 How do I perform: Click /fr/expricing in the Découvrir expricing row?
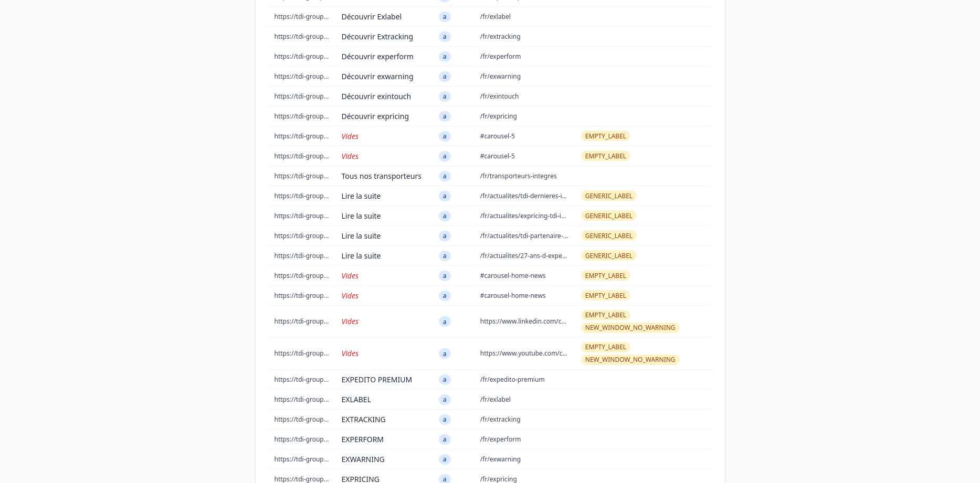coord(498,116)
